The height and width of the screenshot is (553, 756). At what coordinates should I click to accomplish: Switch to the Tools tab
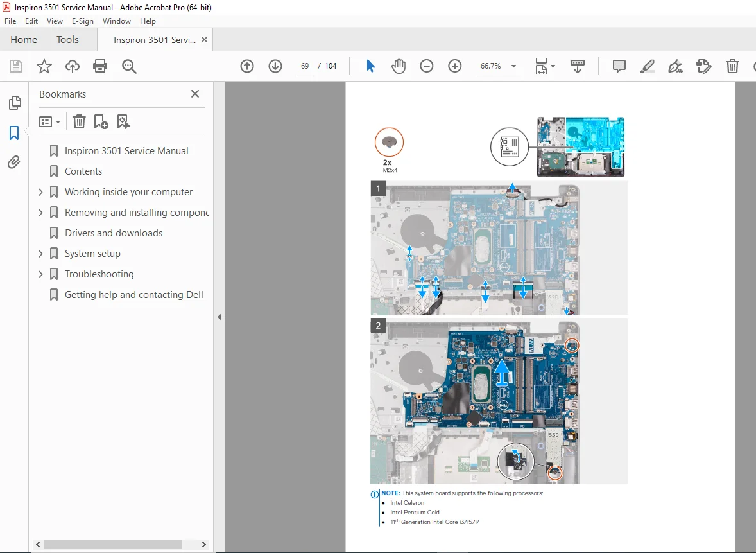click(67, 40)
